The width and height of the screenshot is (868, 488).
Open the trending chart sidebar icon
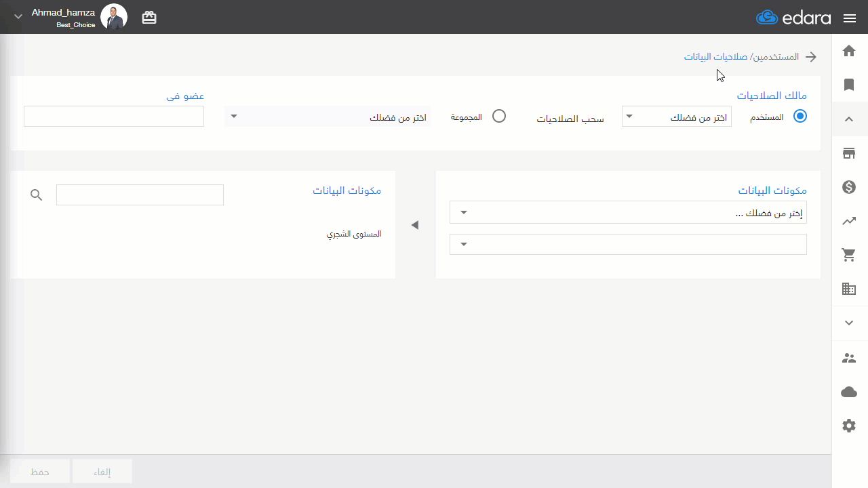tap(849, 221)
